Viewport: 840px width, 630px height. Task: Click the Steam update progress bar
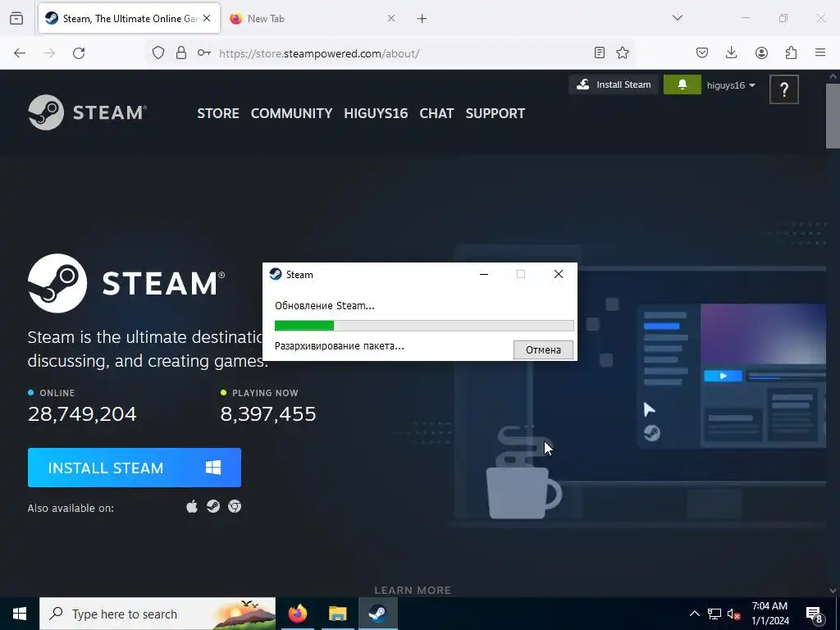tap(424, 326)
